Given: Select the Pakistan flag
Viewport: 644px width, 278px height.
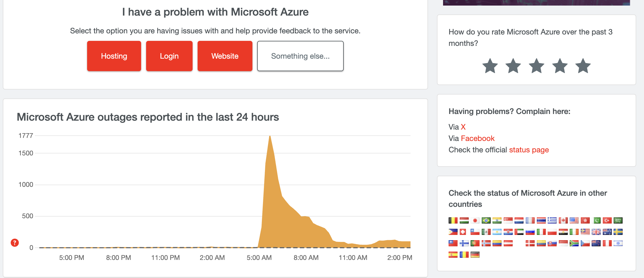Looking at the screenshot, I should click(596, 220).
